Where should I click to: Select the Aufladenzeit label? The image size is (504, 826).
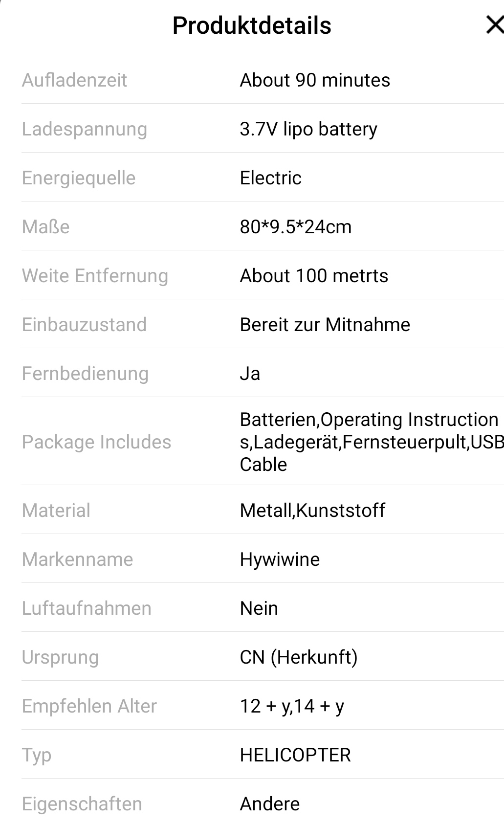point(74,80)
